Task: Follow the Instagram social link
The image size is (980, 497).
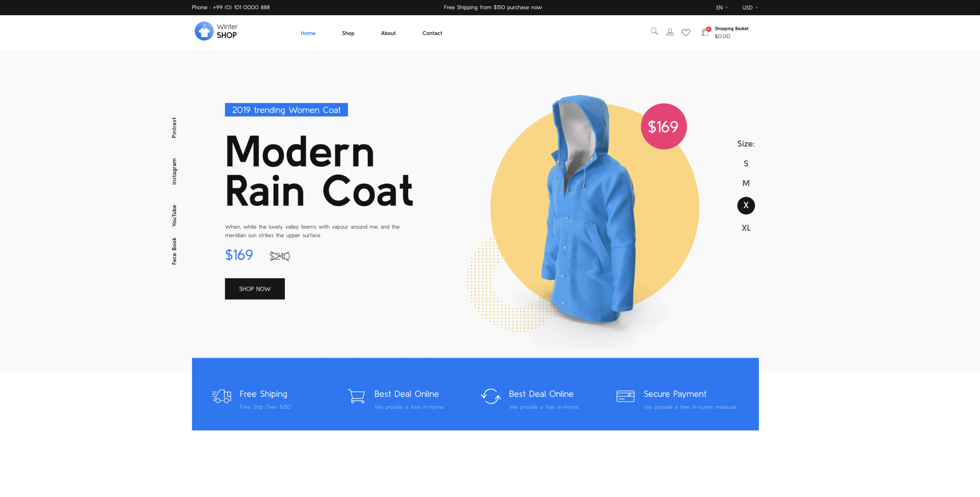Action: (174, 171)
